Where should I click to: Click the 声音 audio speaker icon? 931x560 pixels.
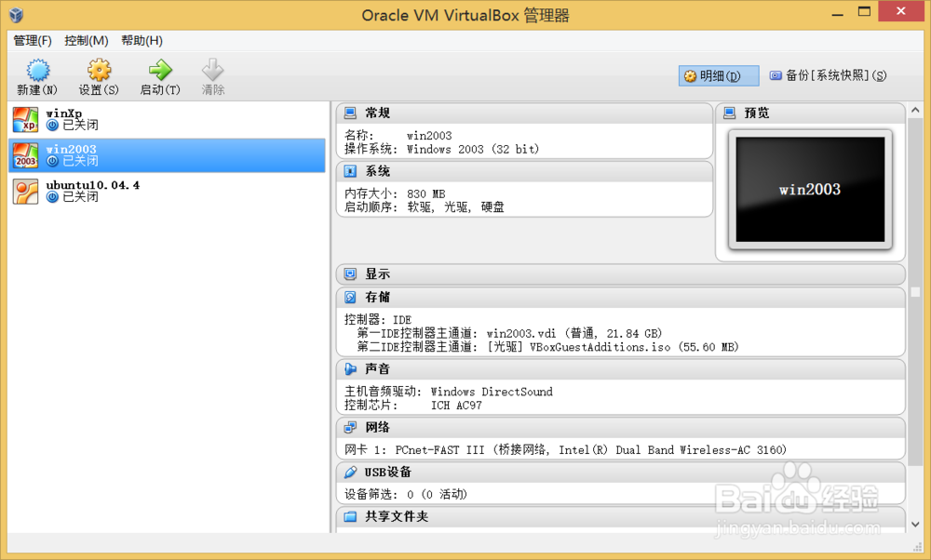(x=350, y=369)
